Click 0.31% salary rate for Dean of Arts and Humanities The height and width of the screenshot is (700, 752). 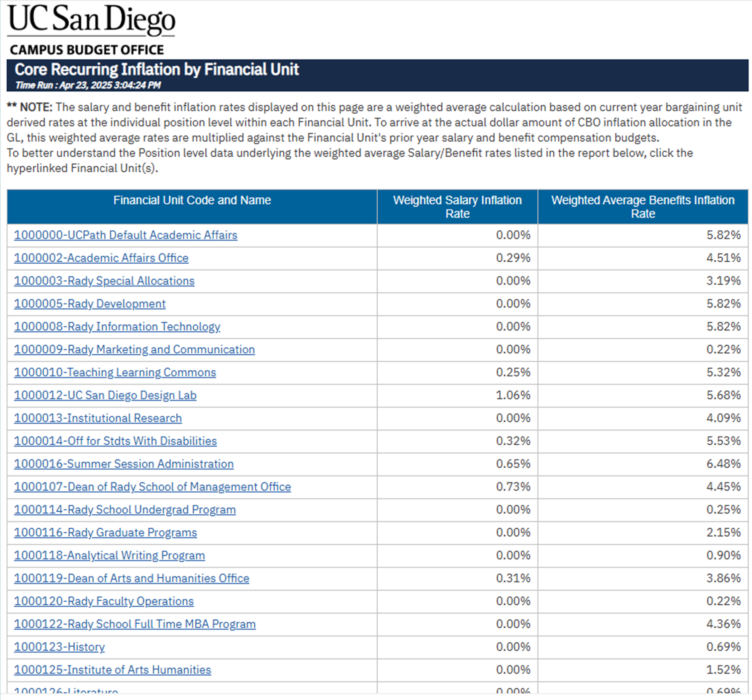click(513, 578)
